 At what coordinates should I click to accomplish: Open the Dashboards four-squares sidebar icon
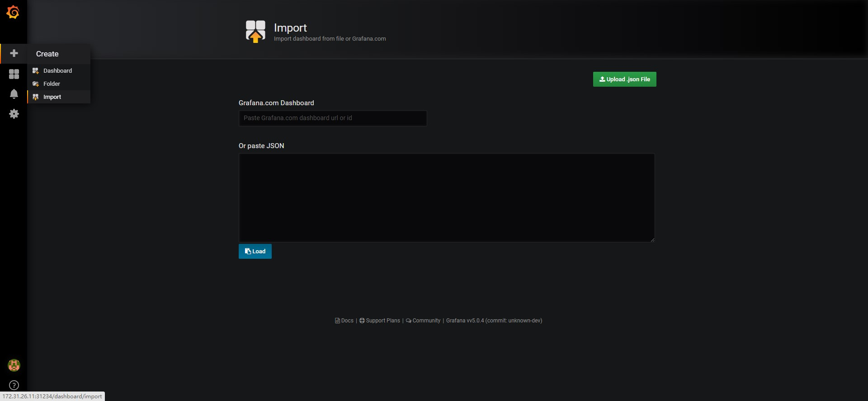pos(14,74)
